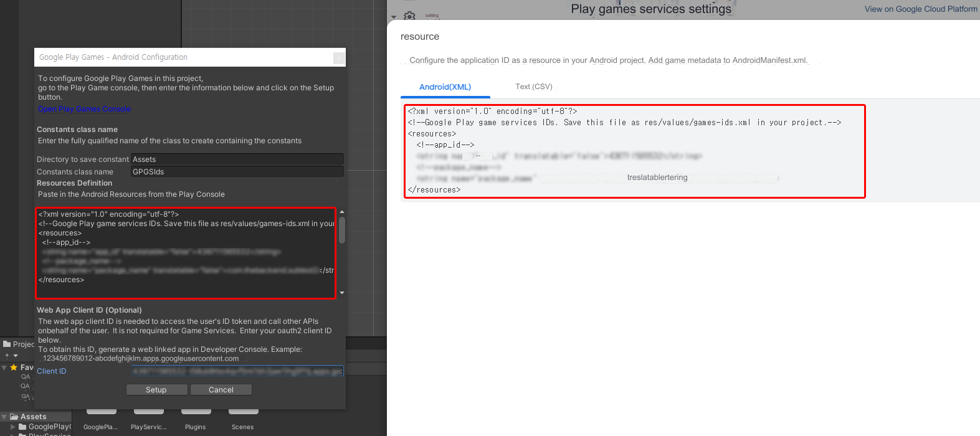Image resolution: width=980 pixels, height=436 pixels.
Task: Click Play games services settings title
Action: (x=651, y=9)
